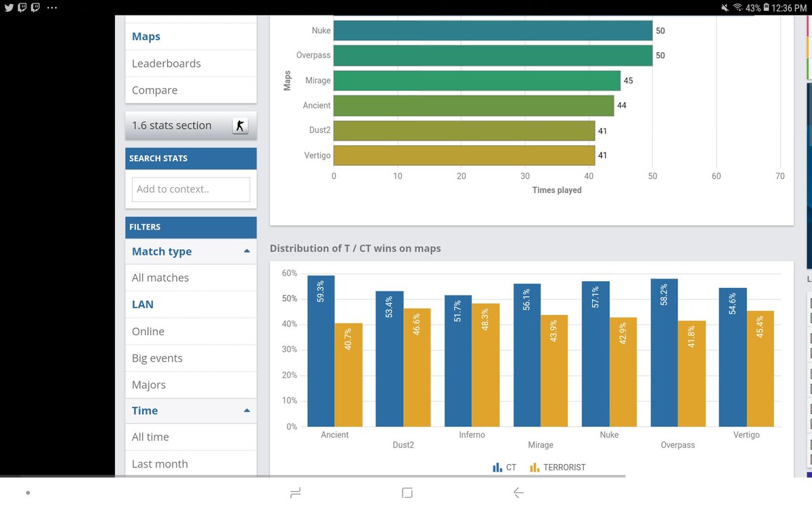Image resolution: width=812 pixels, height=508 pixels.
Task: Select the Majors filter
Action: click(x=191, y=385)
